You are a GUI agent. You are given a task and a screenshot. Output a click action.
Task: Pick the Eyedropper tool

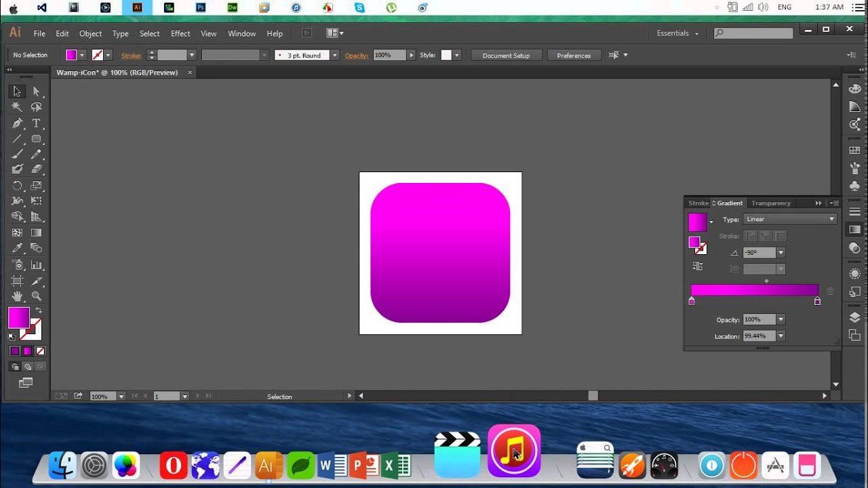17,248
